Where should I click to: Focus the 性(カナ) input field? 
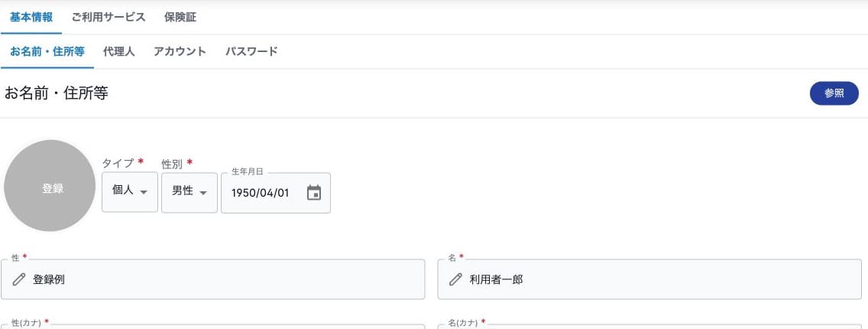[x=213, y=326]
